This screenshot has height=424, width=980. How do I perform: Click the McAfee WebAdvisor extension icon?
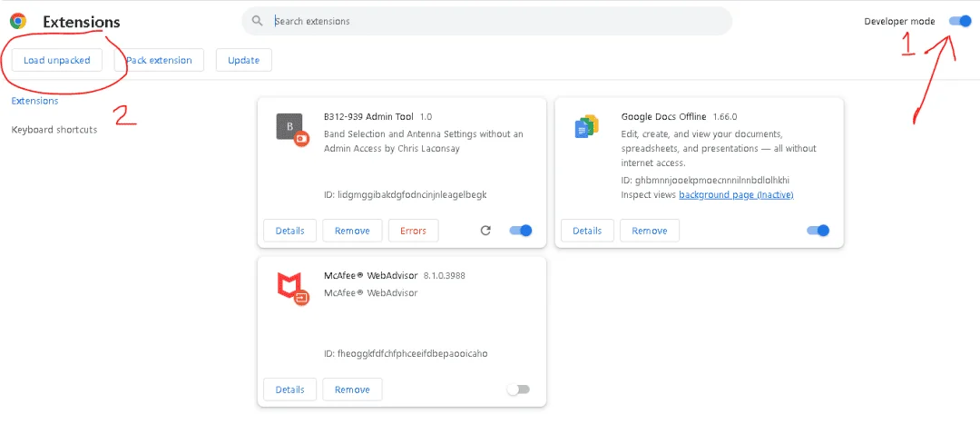pos(292,289)
